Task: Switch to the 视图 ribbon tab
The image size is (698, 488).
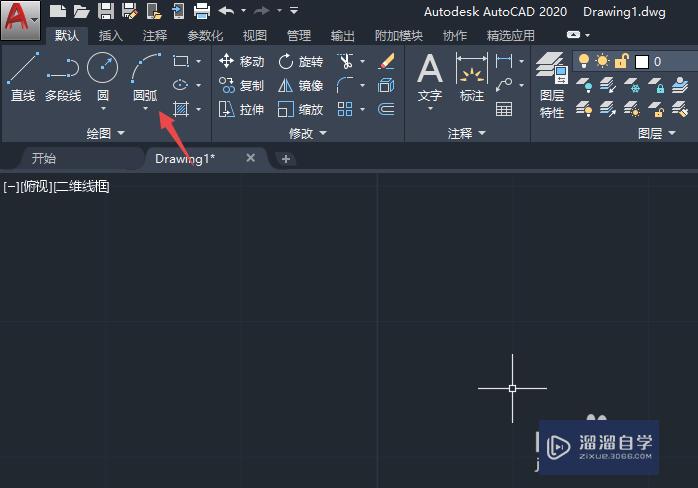Action: click(x=255, y=35)
